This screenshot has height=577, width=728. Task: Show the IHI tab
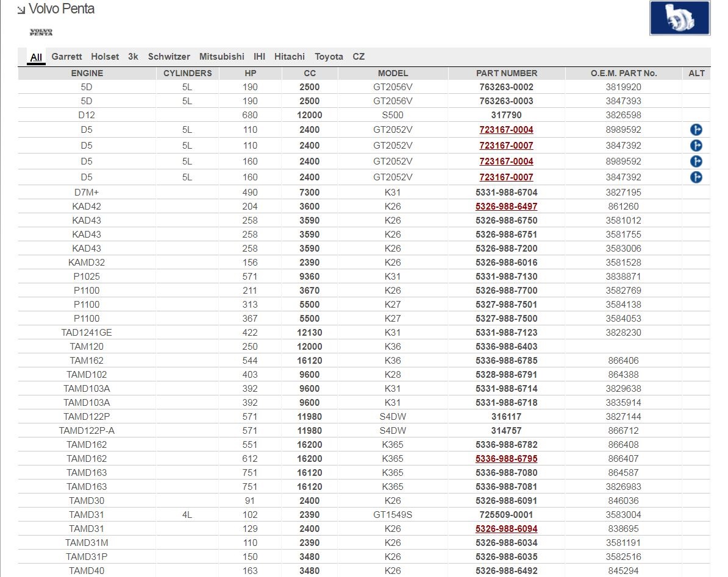click(259, 57)
